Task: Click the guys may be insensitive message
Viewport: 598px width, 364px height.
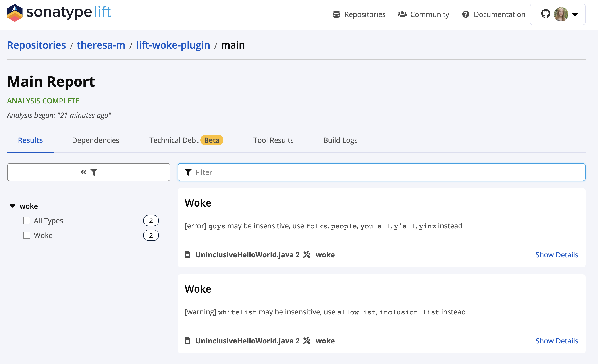Action: (x=324, y=226)
